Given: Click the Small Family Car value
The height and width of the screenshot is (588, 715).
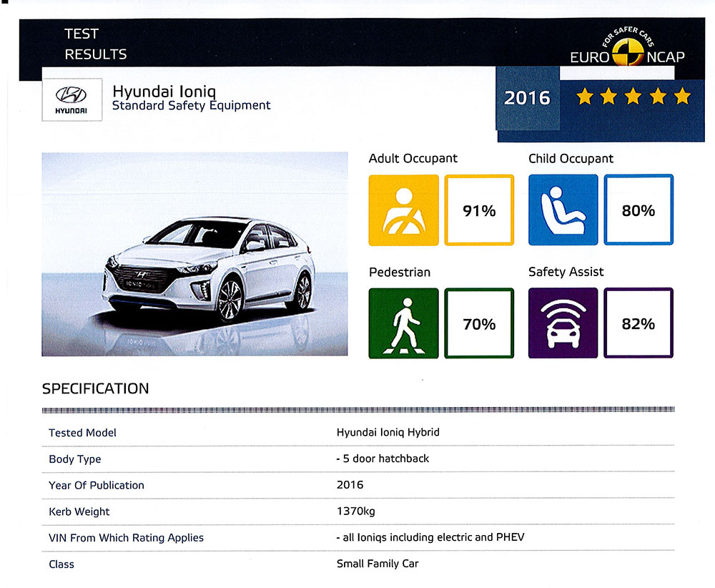Looking at the screenshot, I should point(378,564).
